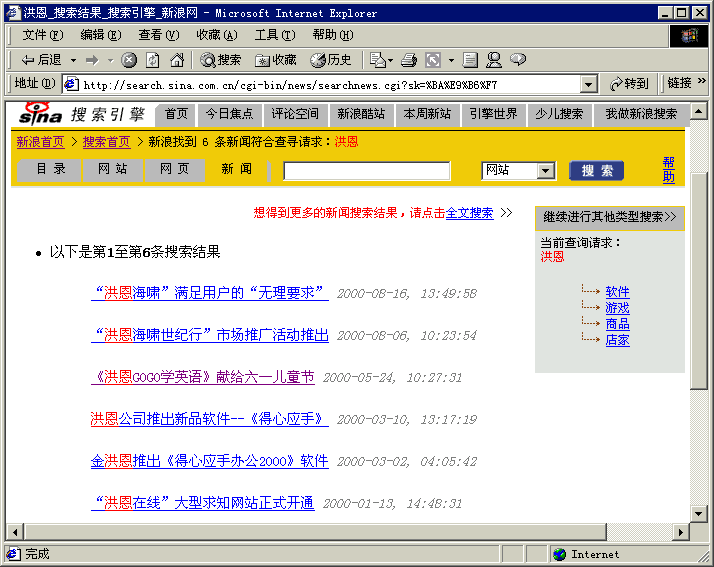Screen dimensions: 714x567
Task: Select the 本周新站 navigation tab
Action: (427, 114)
